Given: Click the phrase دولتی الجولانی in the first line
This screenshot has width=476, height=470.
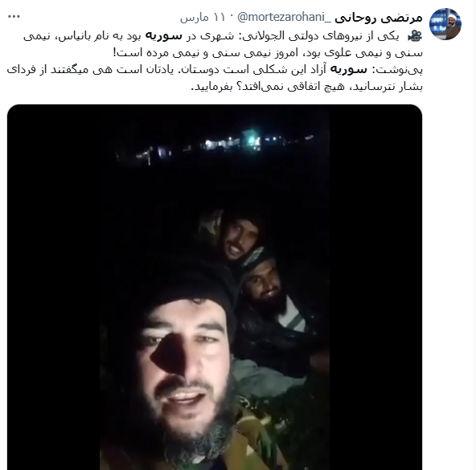Looking at the screenshot, I should click(279, 36).
